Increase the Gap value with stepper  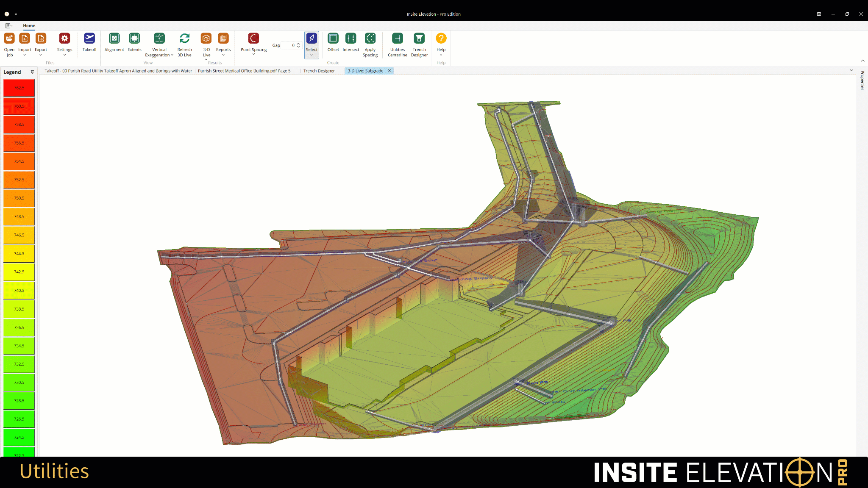298,44
